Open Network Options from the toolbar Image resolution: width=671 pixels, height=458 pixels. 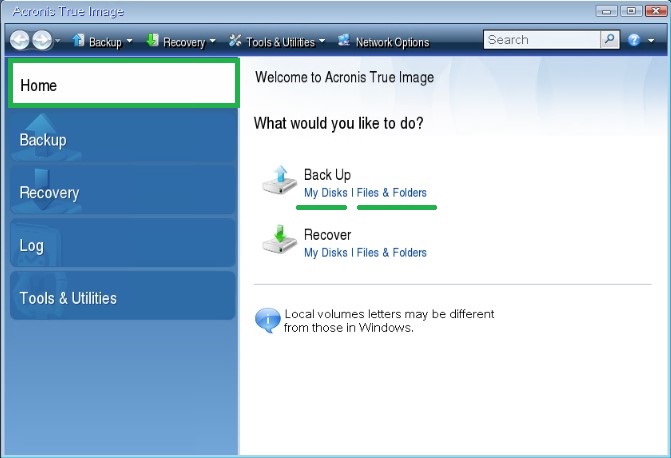384,42
